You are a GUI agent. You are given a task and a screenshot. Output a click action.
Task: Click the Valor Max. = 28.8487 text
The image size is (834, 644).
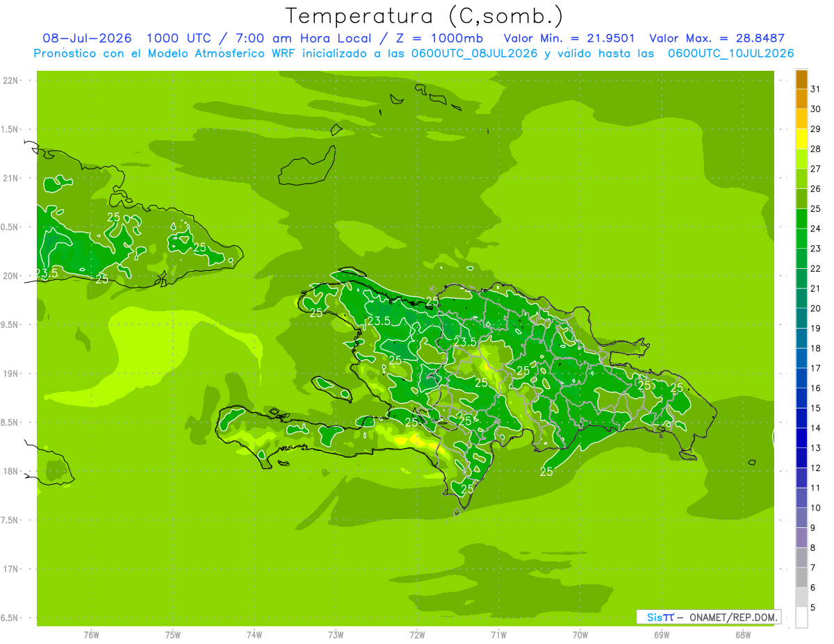coord(717,38)
